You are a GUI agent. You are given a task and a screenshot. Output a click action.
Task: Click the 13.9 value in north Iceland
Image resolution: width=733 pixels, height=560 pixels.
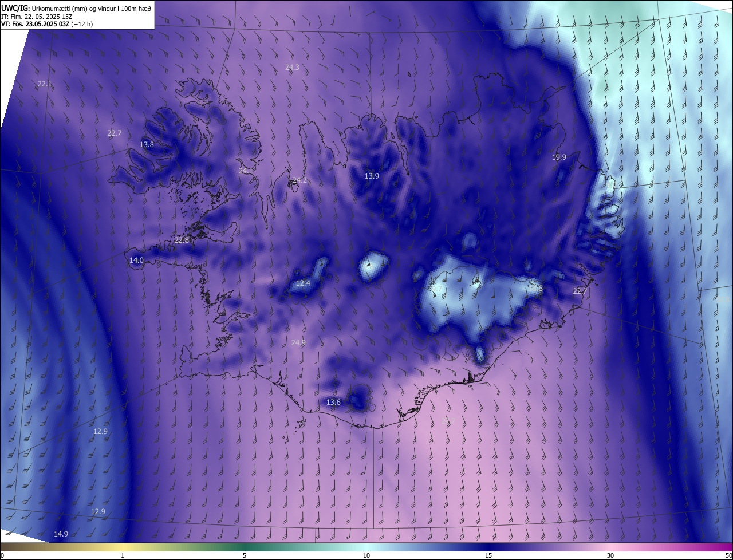[372, 176]
